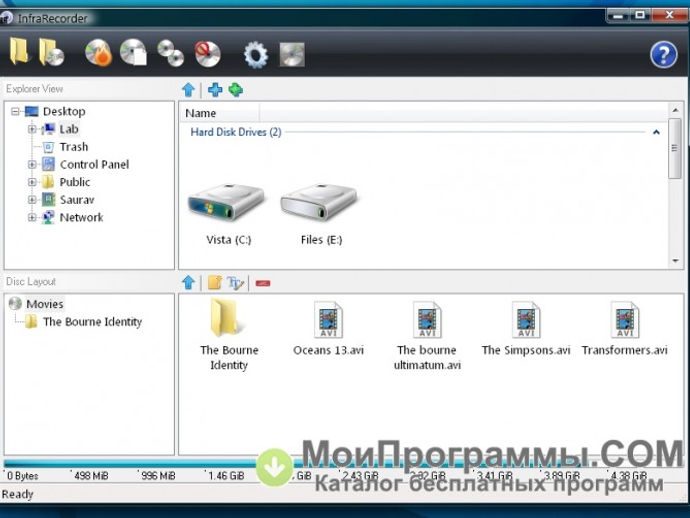Click the Hard Disk Drives (2) group label
690x518 pixels.
[x=235, y=132]
